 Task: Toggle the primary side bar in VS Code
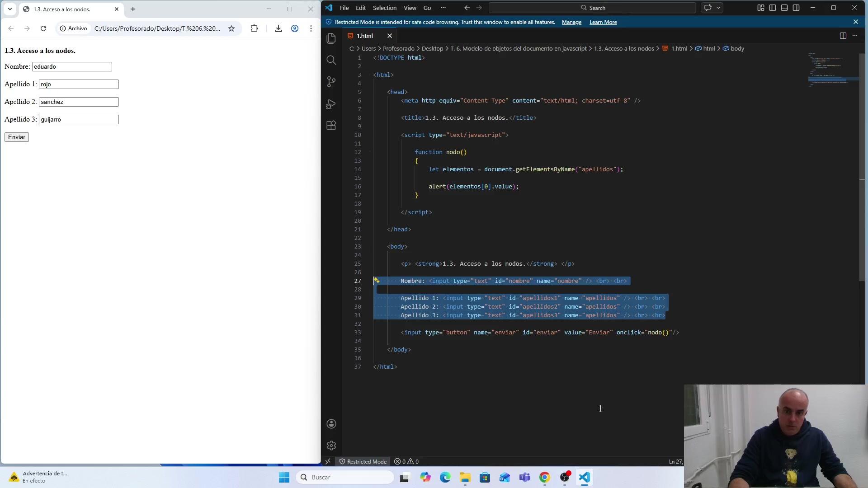coord(773,8)
